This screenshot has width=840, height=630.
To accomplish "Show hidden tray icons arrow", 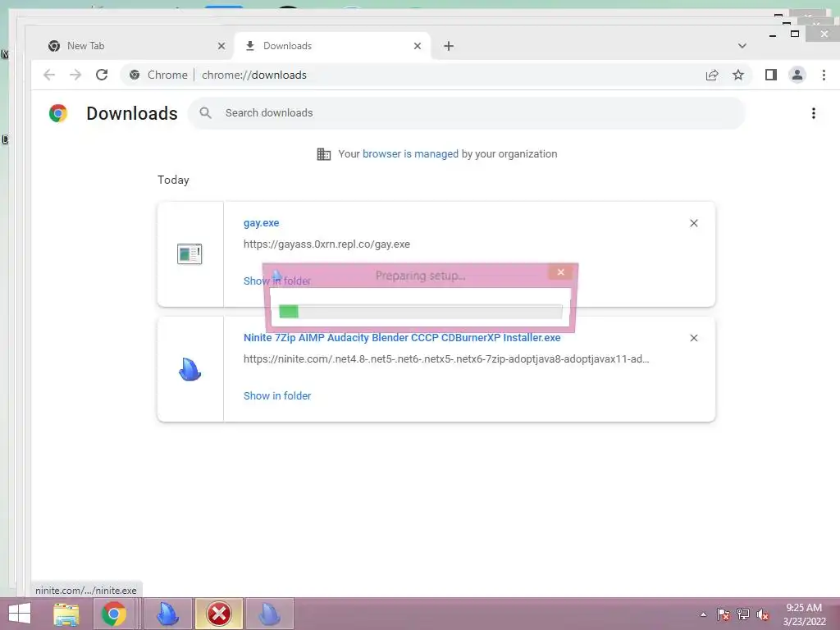I will pos(703,614).
